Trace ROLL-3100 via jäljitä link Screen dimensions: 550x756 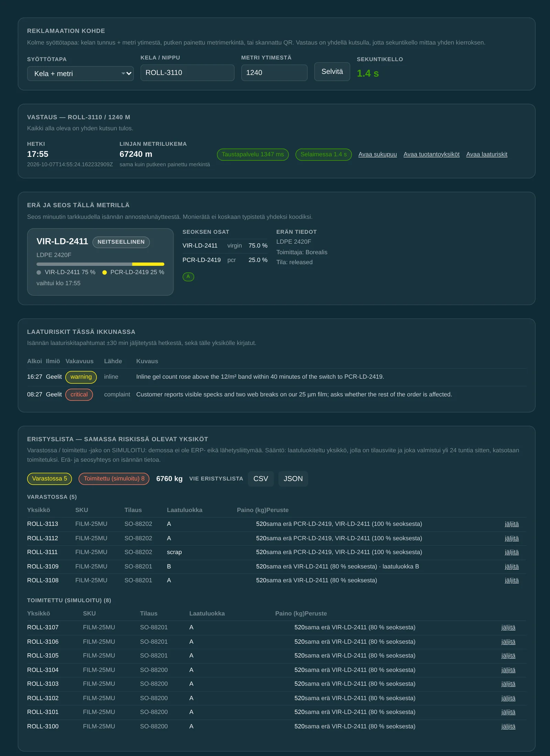508,726
